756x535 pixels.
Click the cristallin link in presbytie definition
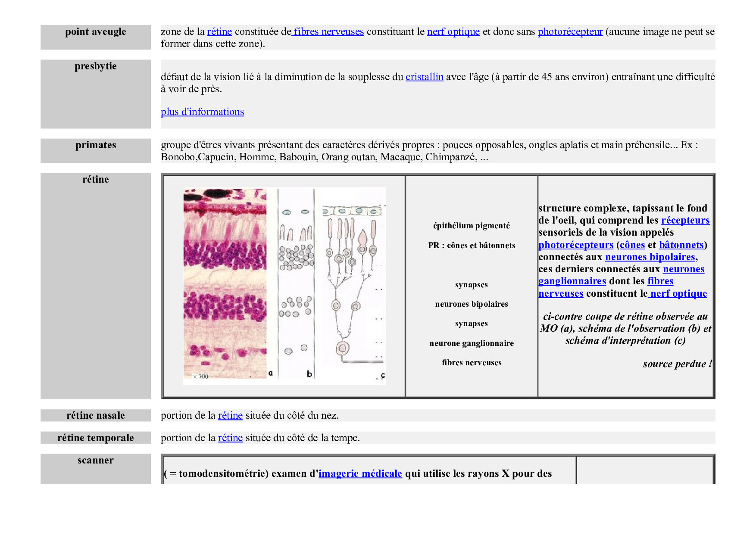[424, 77]
